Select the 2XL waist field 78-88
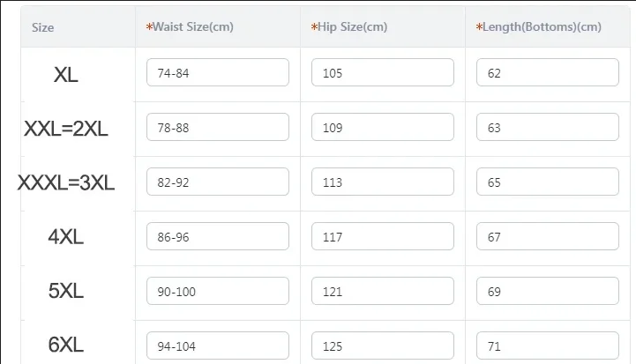Viewport: 636px width, 364px height. pos(218,127)
